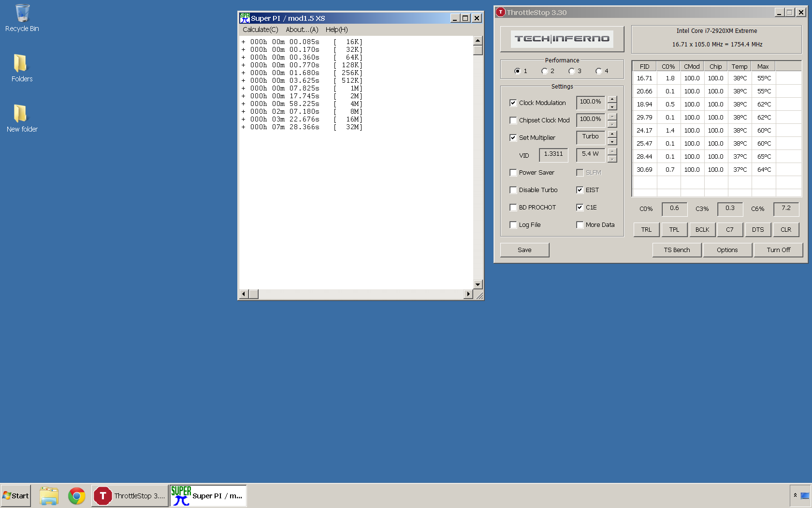Click the TechInferno logo banner

click(x=562, y=39)
